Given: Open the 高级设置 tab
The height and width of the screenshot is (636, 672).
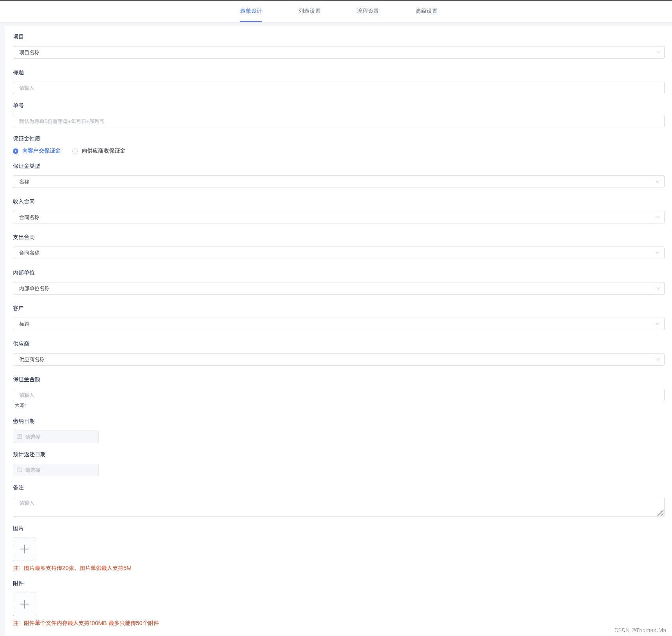Looking at the screenshot, I should tap(427, 11).
